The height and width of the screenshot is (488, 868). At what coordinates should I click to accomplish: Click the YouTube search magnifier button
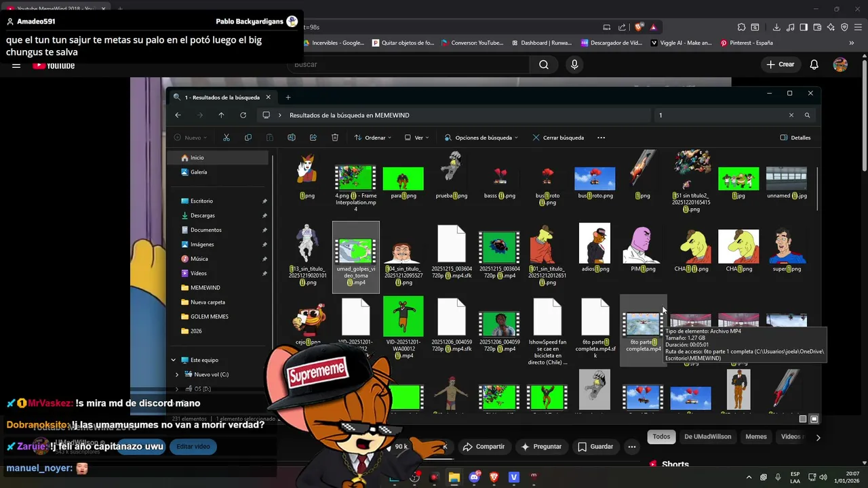(544, 64)
